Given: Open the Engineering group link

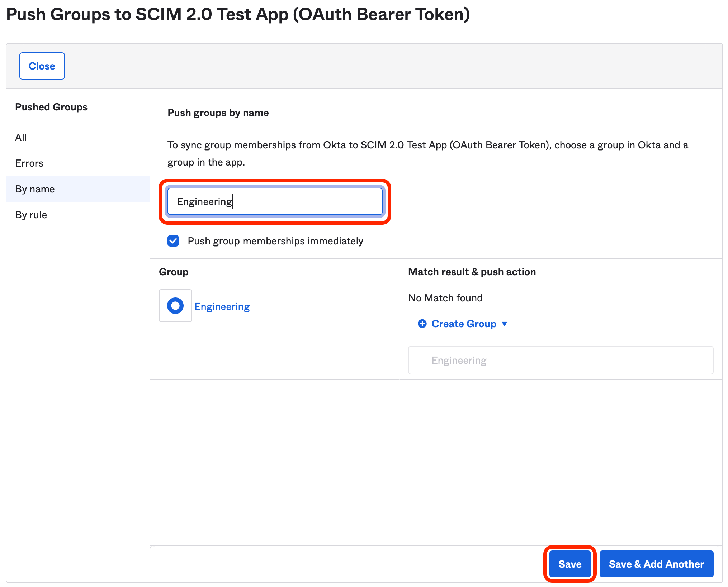Looking at the screenshot, I should coord(222,306).
